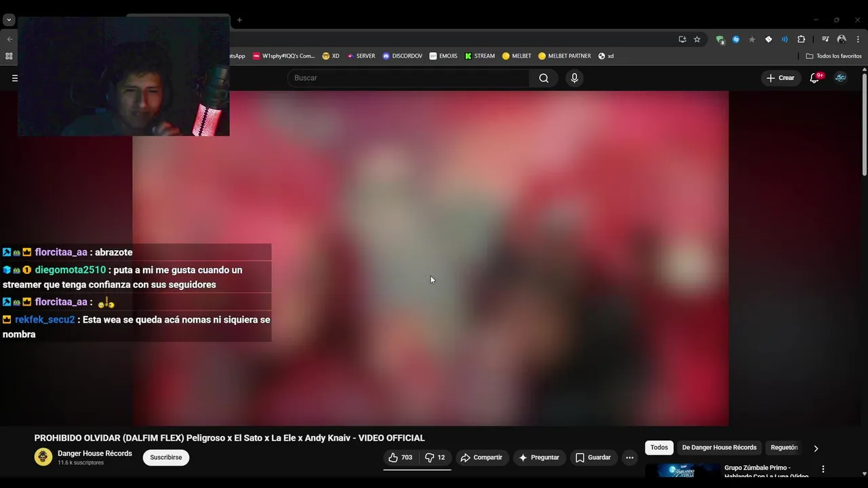
Task: Like the video with 703 likes
Action: point(401,457)
